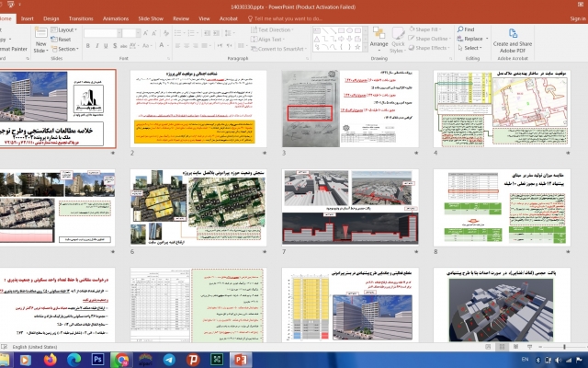Select the triangle shape in the shapes gallery
The height and width of the screenshot is (368, 588).
coord(317,39)
